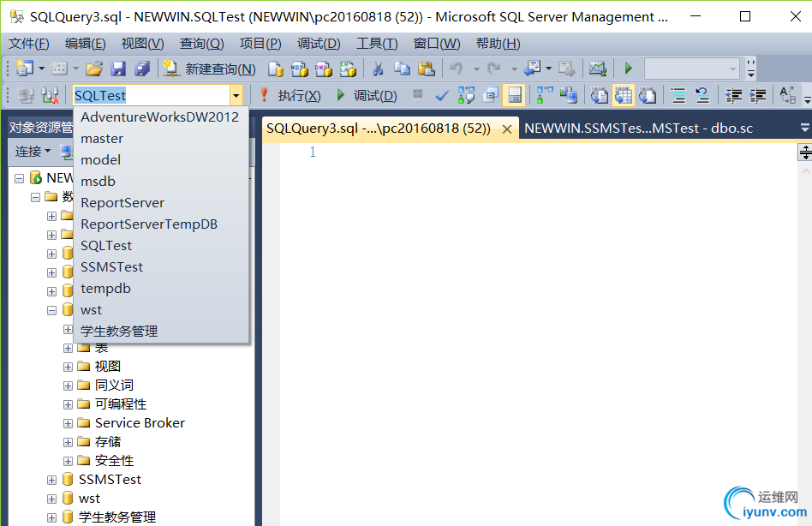
Task: Choose AdventureWorksDW2012 from database list
Action: [161, 117]
